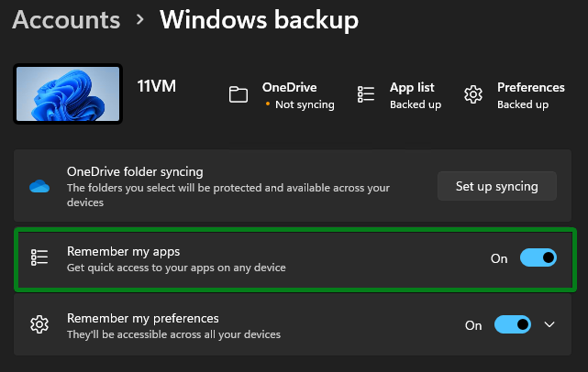588x372 pixels.
Task: Click the Not syncing status text
Action: tap(305, 104)
